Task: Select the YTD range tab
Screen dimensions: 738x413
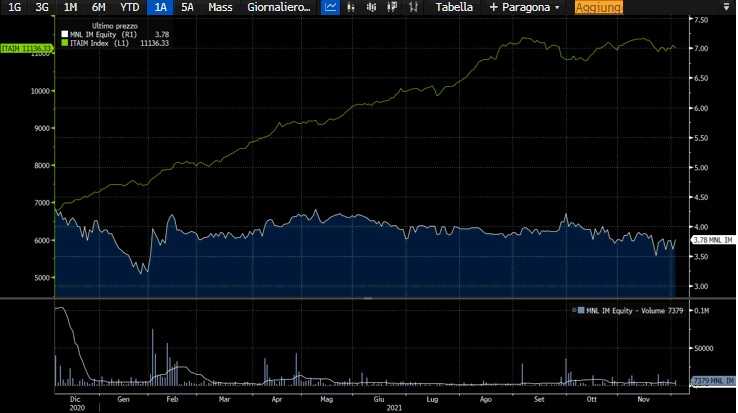Action: click(x=129, y=8)
